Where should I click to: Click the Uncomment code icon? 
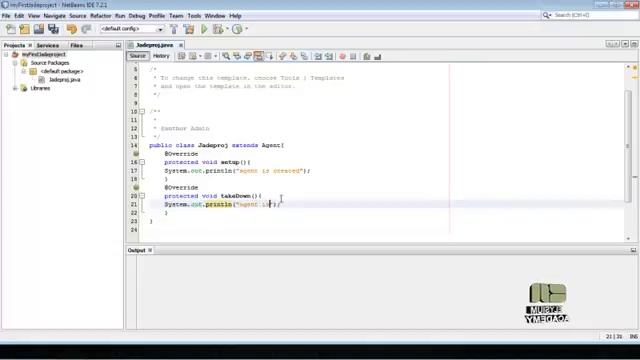378,56
